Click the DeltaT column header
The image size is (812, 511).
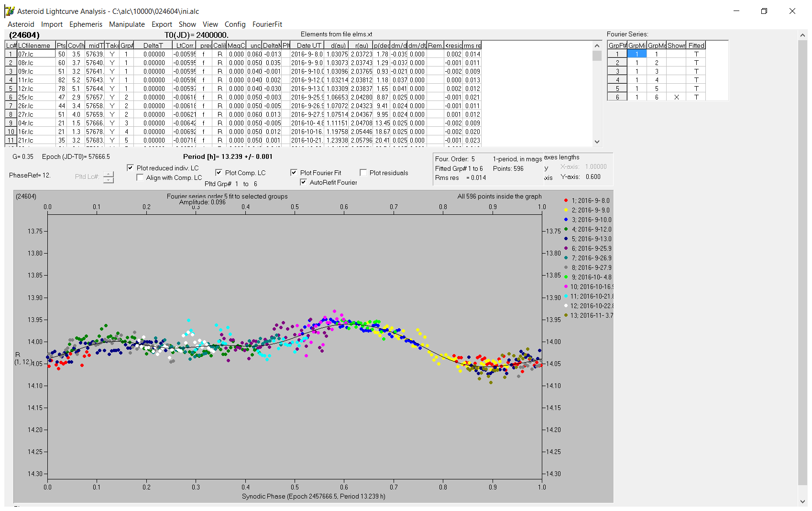tap(153, 45)
